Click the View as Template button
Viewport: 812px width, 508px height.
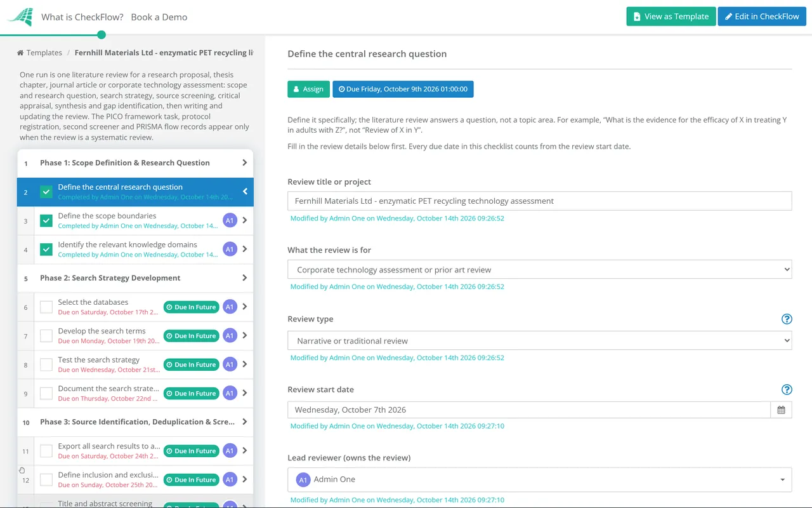pyautogui.click(x=671, y=17)
